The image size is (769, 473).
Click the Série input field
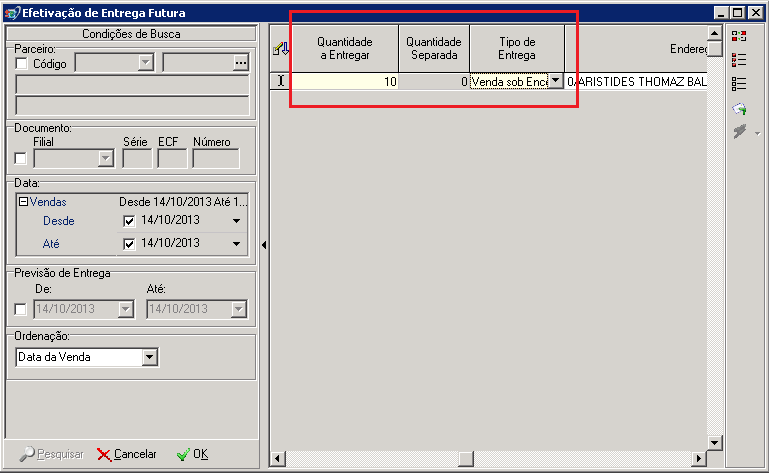tap(137, 158)
